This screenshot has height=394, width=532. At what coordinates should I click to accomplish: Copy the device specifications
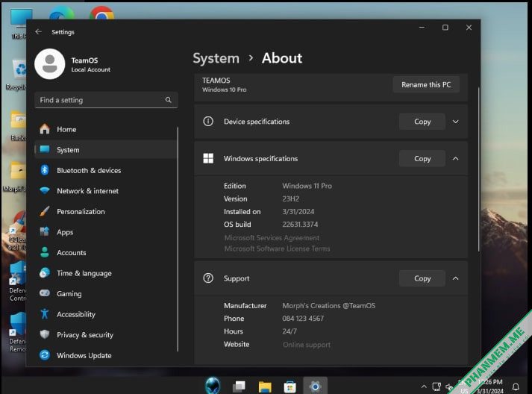(x=422, y=122)
